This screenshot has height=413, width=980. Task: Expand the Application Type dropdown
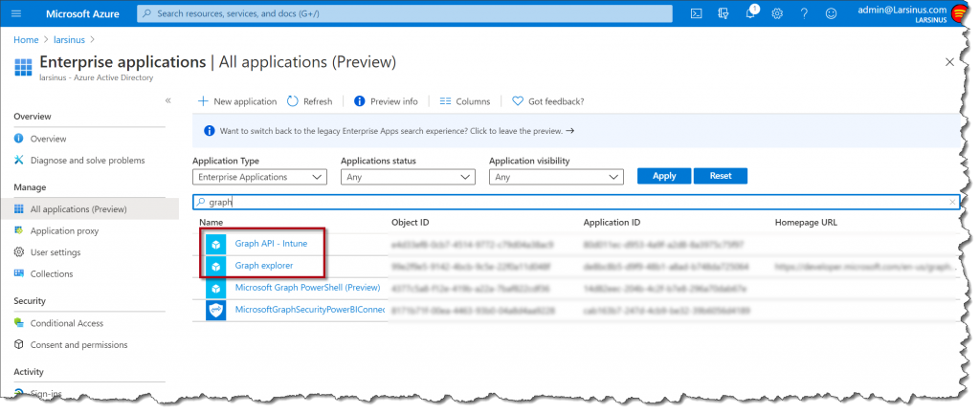pos(259,177)
